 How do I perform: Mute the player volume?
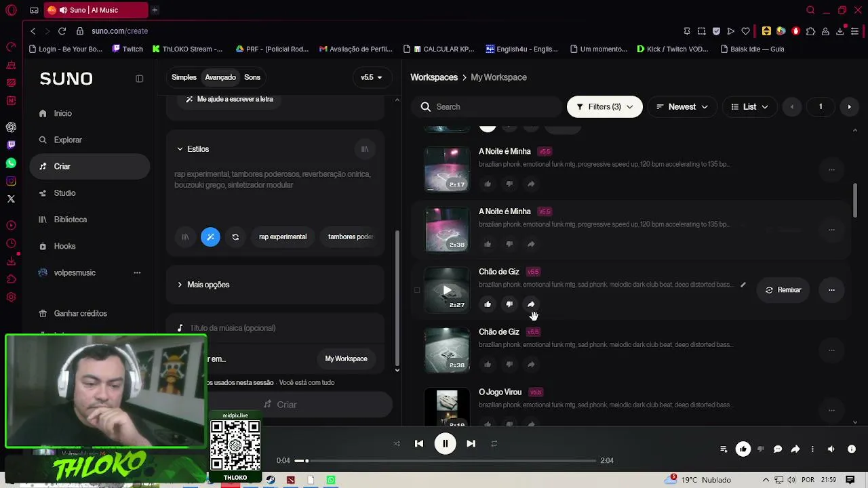tap(831, 449)
